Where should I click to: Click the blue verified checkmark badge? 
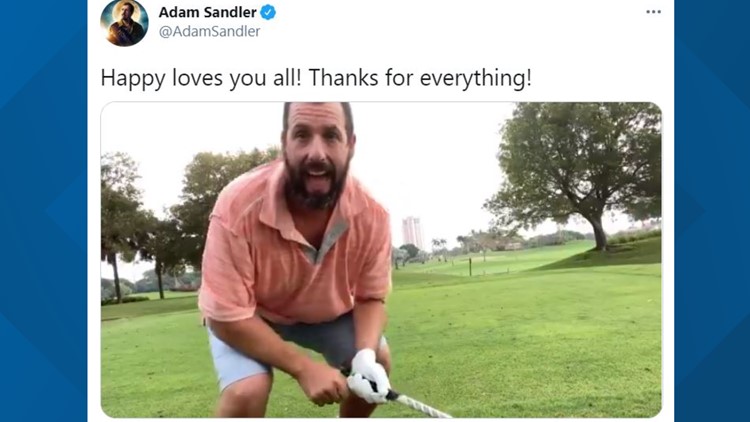point(268,12)
